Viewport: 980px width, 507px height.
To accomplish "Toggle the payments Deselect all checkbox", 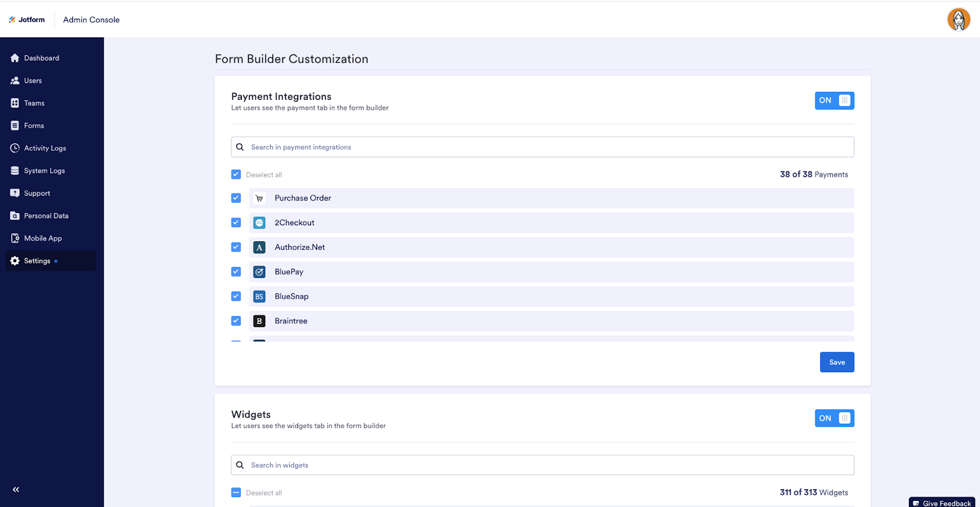I will (236, 175).
